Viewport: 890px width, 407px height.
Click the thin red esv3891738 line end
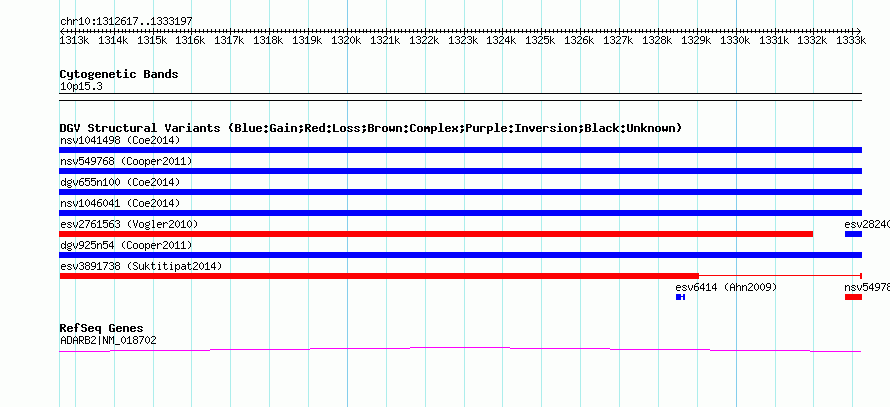click(861, 276)
